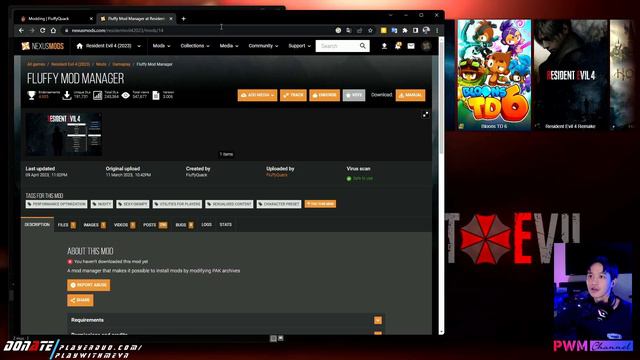640x360 pixels.
Task: Click the Report Abuse button
Action: pyautogui.click(x=89, y=285)
